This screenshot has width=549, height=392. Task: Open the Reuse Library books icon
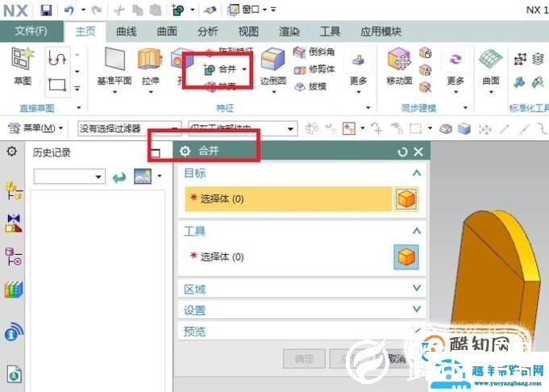(14, 290)
